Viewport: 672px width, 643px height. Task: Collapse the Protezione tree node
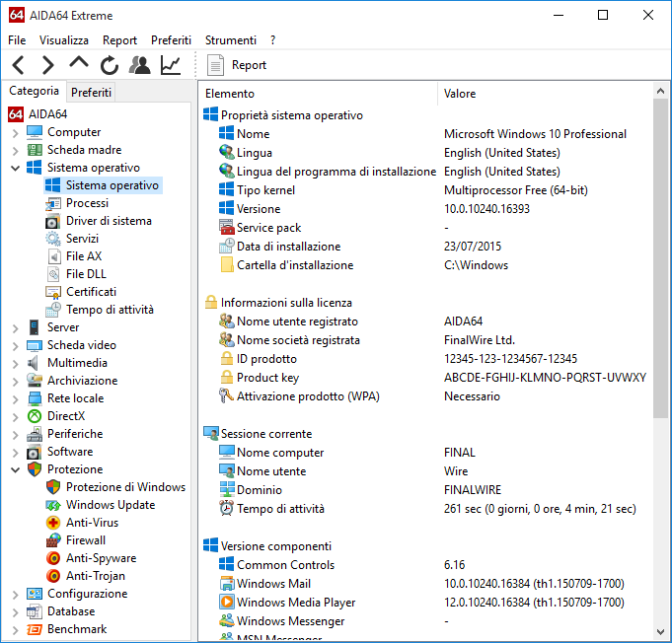pyautogui.click(x=16, y=470)
